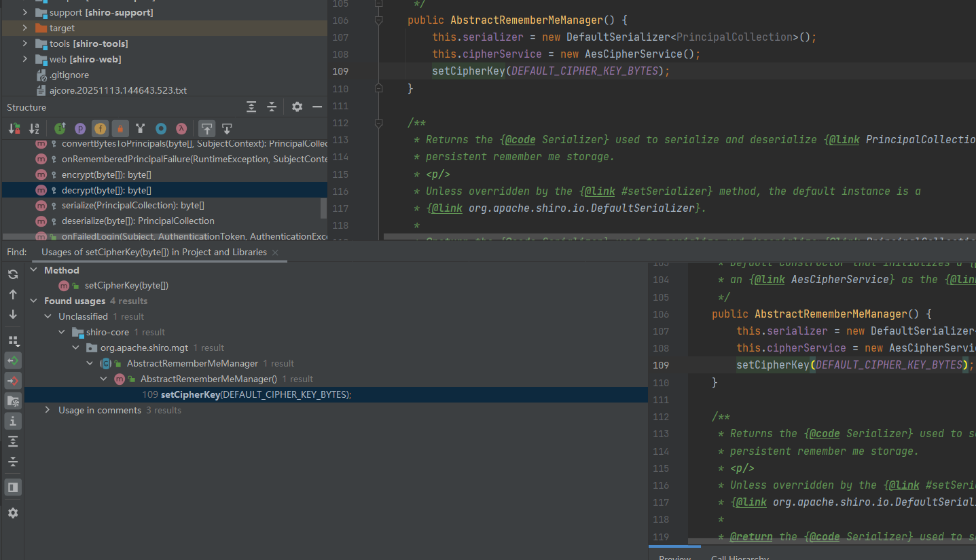Click the tools [shiro-tools] tree label
The width and height of the screenshot is (976, 560).
coord(88,43)
